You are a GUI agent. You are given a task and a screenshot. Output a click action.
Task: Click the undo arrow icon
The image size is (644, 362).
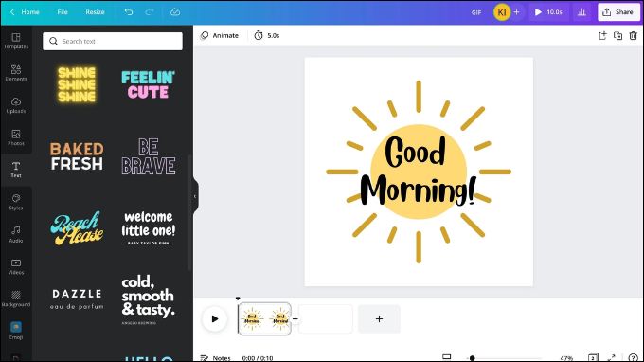[x=129, y=12]
